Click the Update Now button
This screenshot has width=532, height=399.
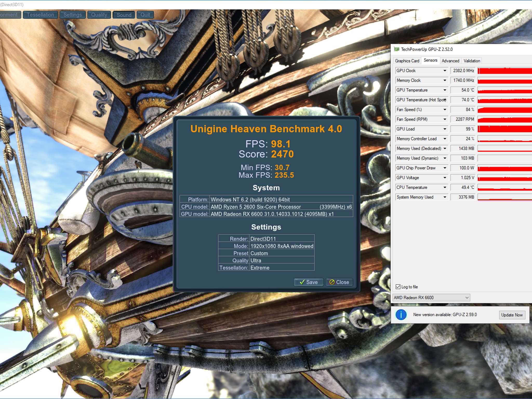pos(512,315)
